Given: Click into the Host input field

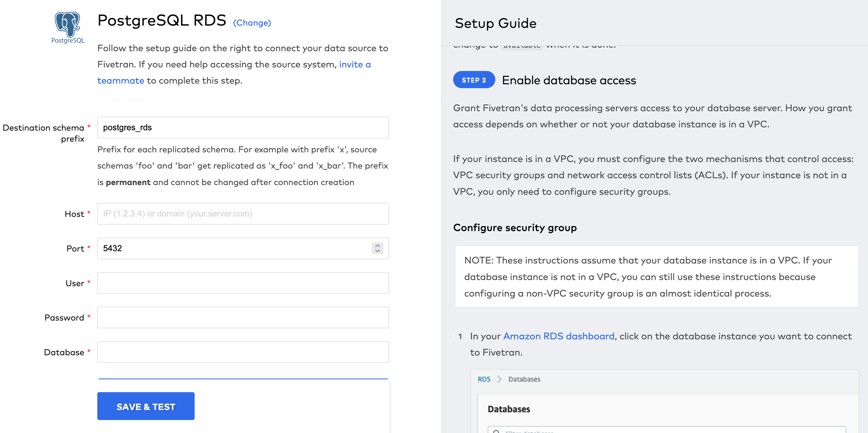Looking at the screenshot, I should (243, 214).
